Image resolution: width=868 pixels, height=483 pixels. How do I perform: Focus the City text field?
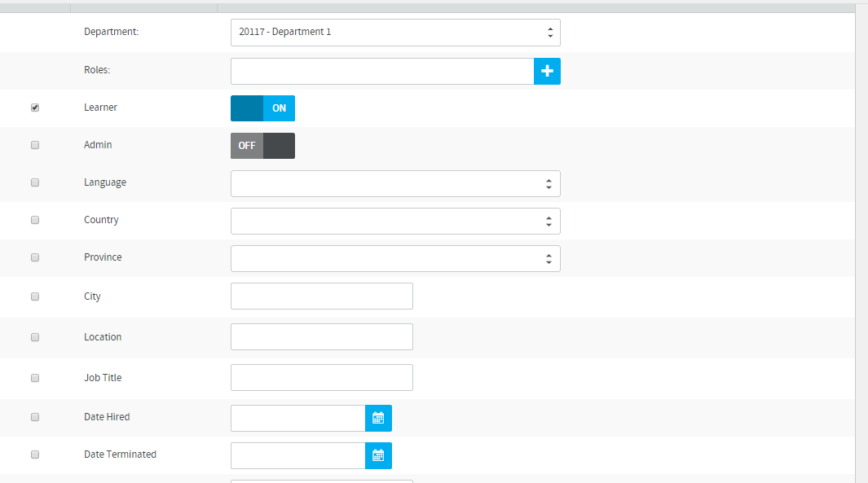pos(322,296)
